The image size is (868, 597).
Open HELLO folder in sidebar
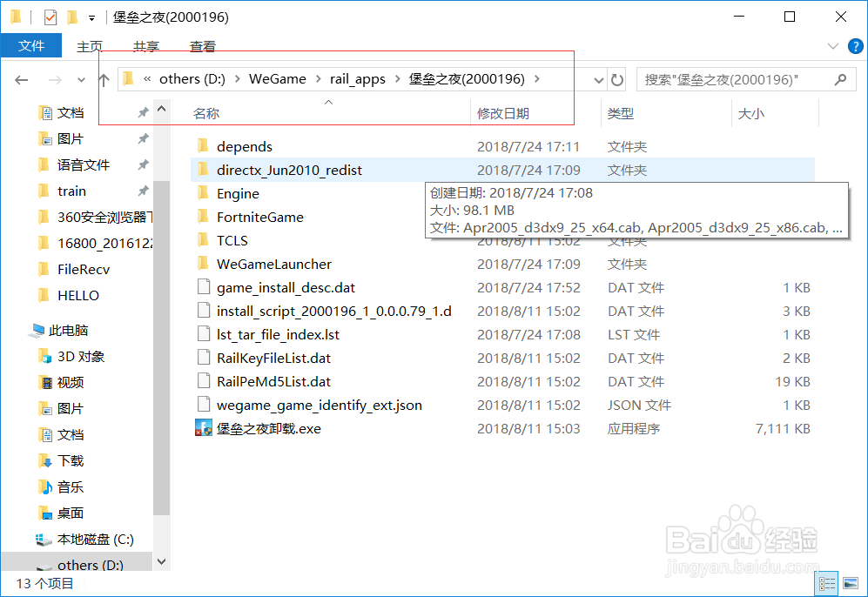pos(78,295)
